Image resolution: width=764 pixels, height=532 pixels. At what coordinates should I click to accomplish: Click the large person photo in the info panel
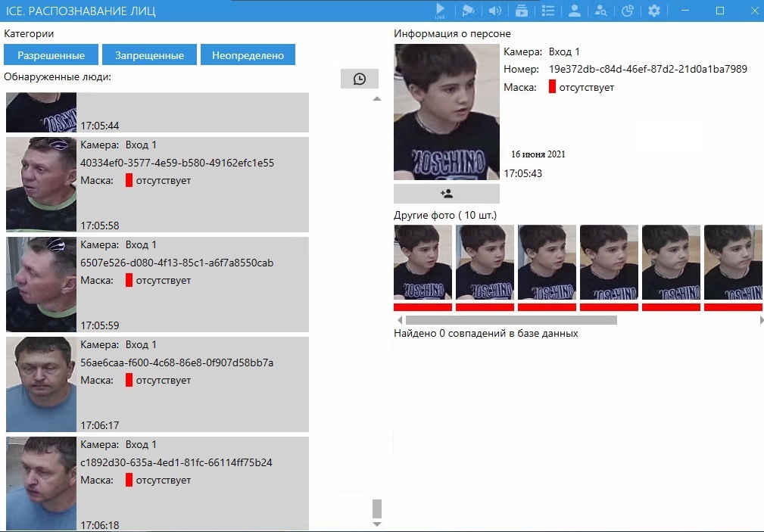tap(447, 112)
